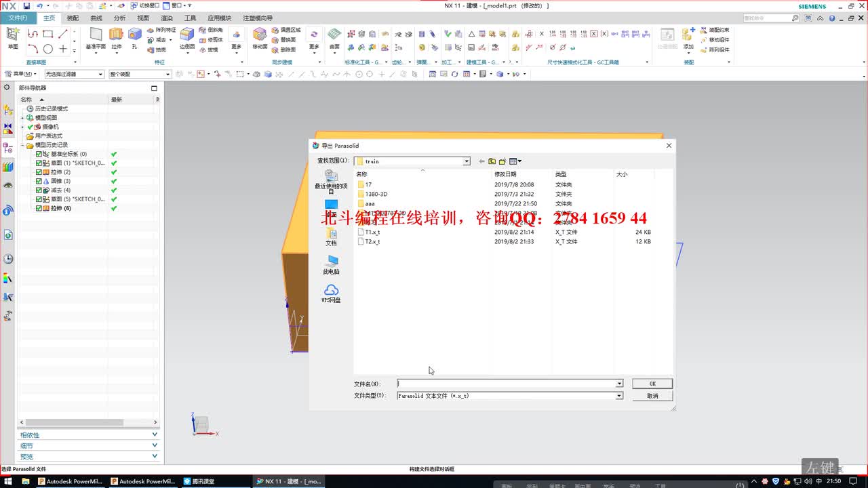Expand the 相依性 panel section
868x488 pixels.
pyautogui.click(x=89, y=435)
